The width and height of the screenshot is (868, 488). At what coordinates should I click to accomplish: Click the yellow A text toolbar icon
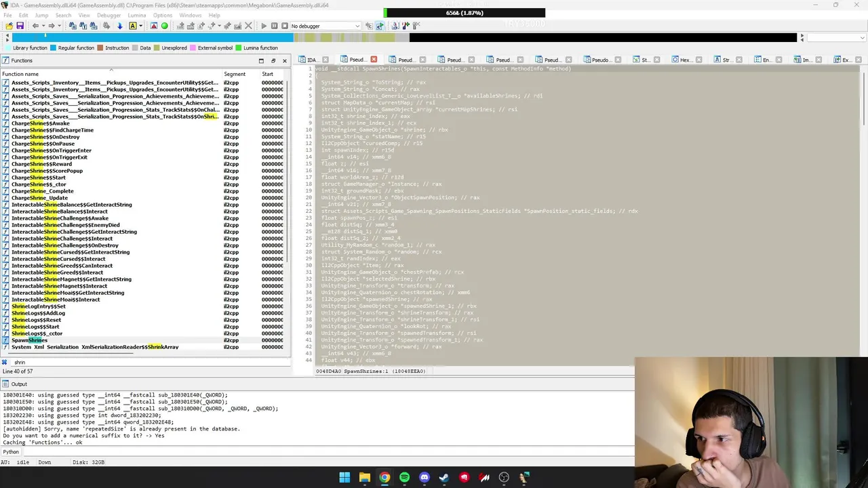pos(132,26)
